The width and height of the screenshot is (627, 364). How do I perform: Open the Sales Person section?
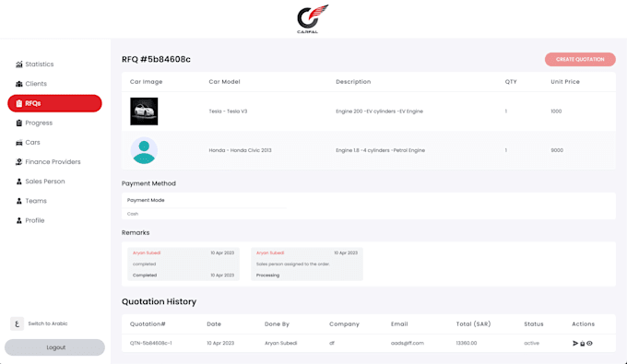click(45, 182)
